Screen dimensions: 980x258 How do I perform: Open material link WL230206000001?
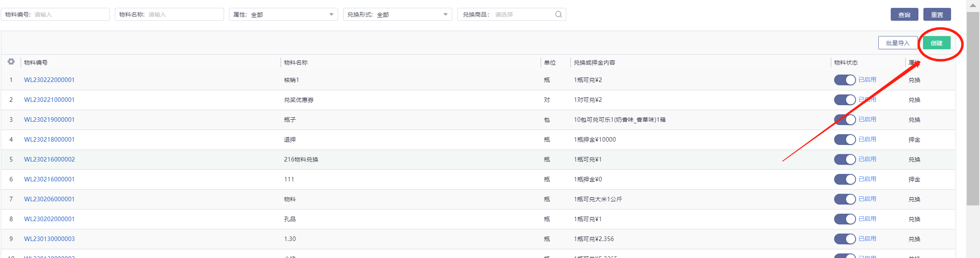(x=49, y=199)
